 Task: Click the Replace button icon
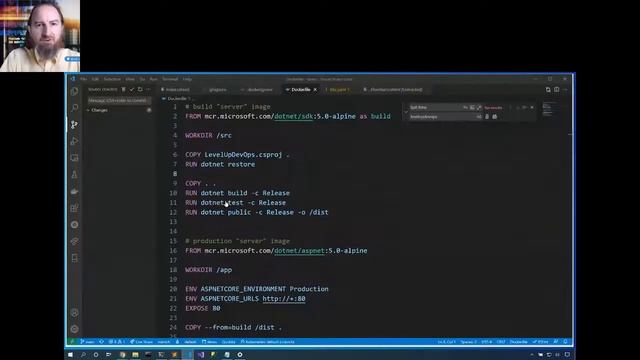(487, 117)
